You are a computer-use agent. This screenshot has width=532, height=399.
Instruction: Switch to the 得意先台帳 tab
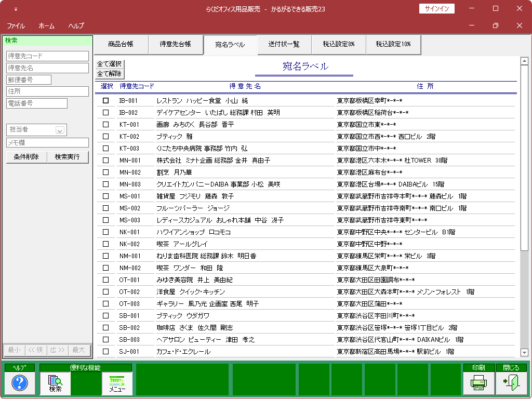[176, 45]
